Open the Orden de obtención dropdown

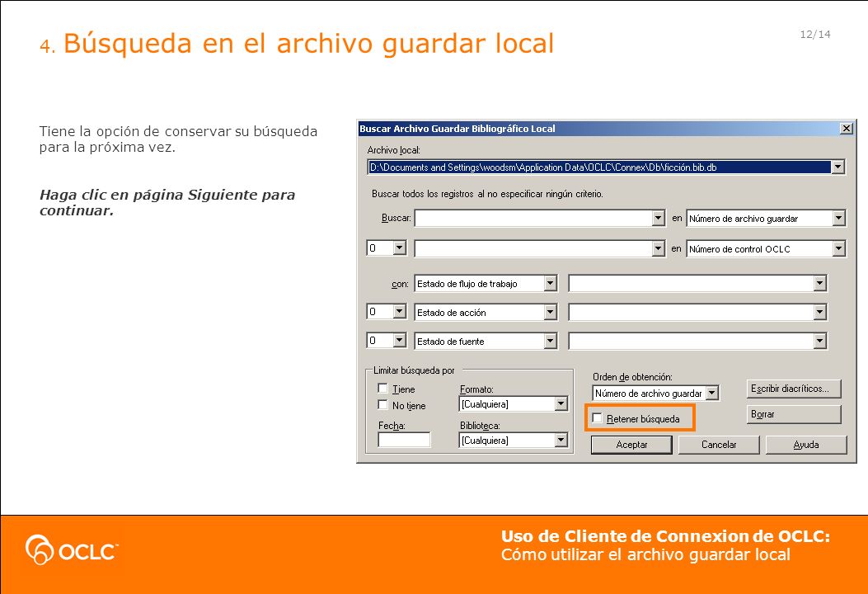(712, 393)
